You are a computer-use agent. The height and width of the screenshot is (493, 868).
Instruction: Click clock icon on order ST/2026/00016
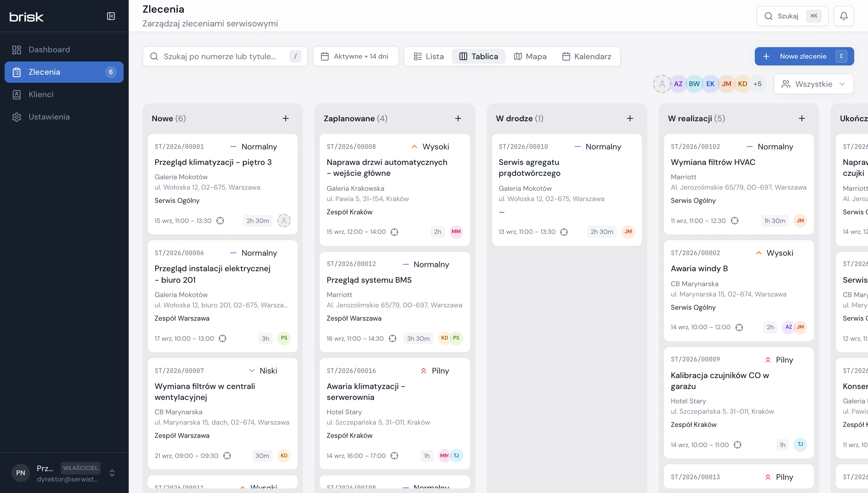pyautogui.click(x=394, y=456)
